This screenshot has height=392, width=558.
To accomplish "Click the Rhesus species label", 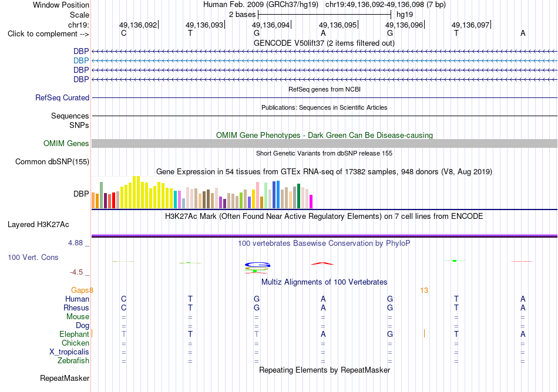I will coord(76,307).
